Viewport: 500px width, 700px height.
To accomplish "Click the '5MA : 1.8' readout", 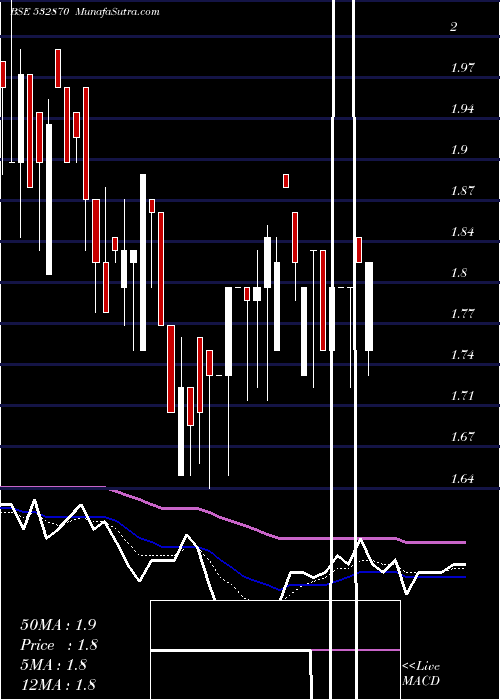I will pyautogui.click(x=55, y=665).
